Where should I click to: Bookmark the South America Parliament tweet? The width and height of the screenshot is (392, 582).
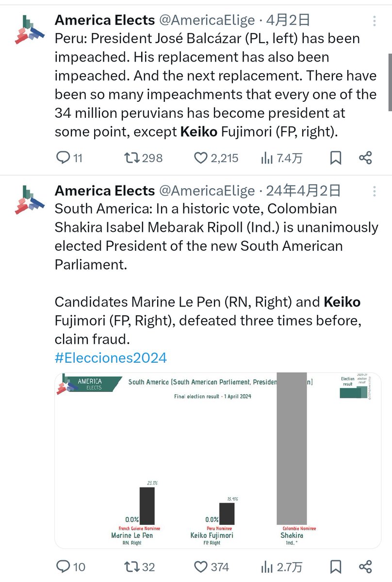pos(335,566)
